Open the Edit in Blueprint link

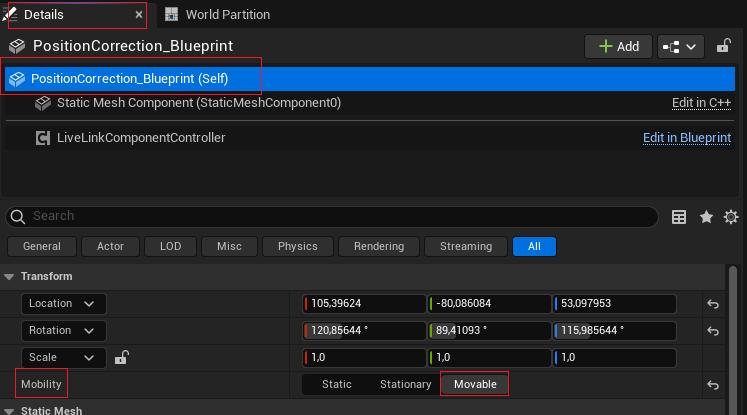tap(686, 138)
